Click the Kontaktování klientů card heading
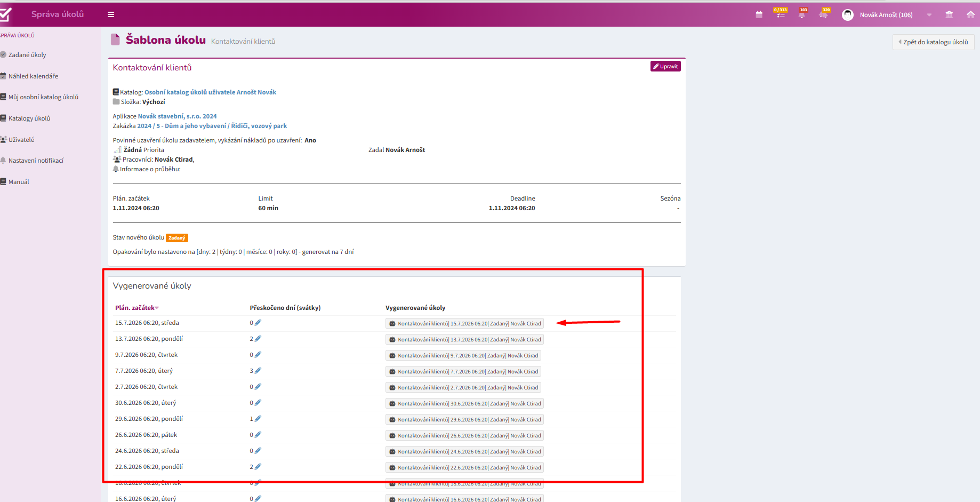Viewport: 980px width, 502px height. [152, 68]
